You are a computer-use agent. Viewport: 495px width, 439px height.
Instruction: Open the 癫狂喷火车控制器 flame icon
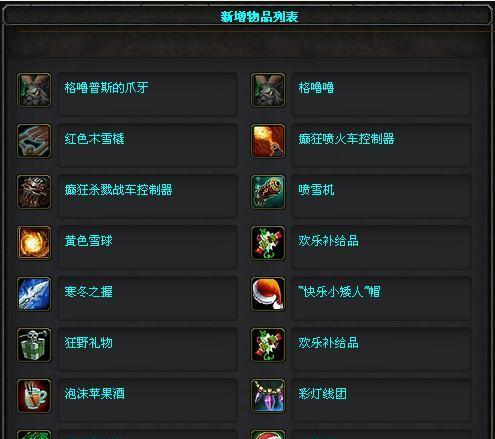pyautogui.click(x=268, y=141)
